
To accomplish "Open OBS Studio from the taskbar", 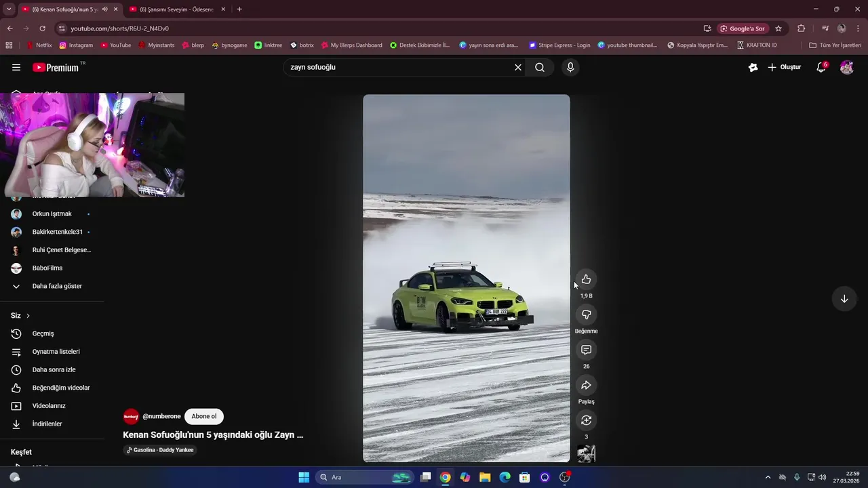I will [564, 477].
